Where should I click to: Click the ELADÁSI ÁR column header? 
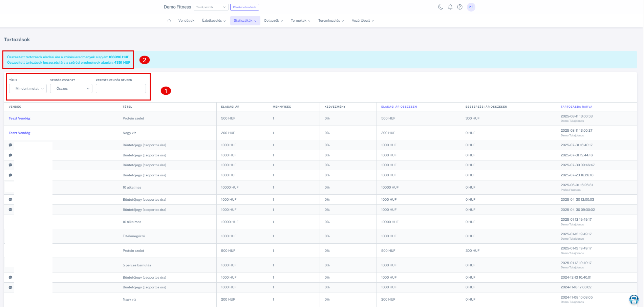(x=230, y=107)
